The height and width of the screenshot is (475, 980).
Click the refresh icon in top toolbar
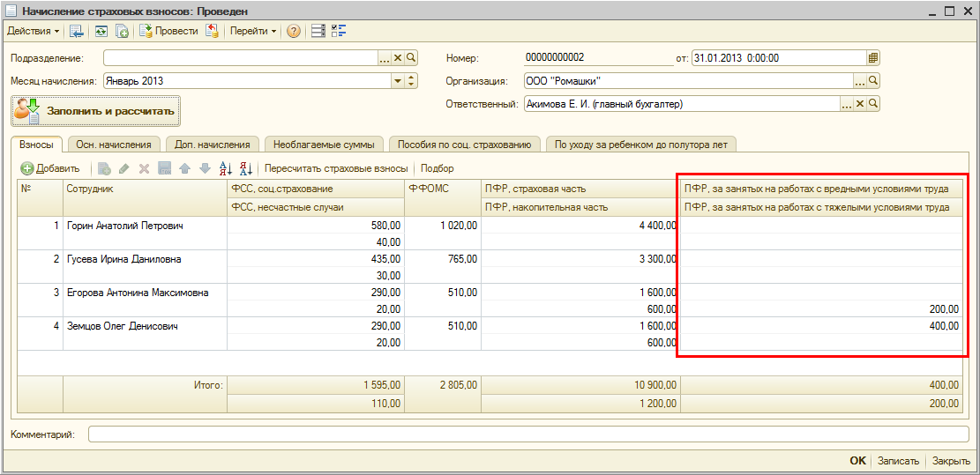pyautogui.click(x=101, y=31)
